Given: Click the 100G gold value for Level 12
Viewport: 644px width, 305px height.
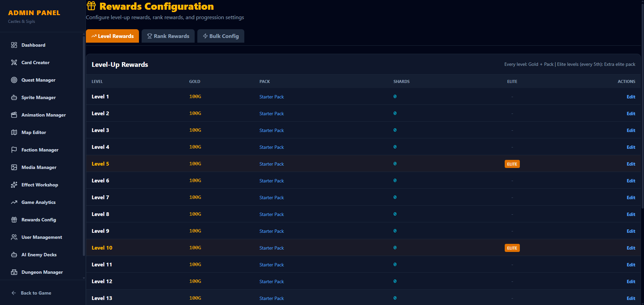Looking at the screenshot, I should [x=195, y=281].
